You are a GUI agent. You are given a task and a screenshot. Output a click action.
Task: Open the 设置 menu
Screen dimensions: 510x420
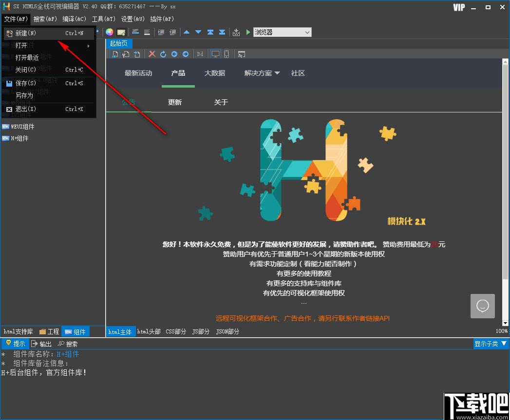132,19
